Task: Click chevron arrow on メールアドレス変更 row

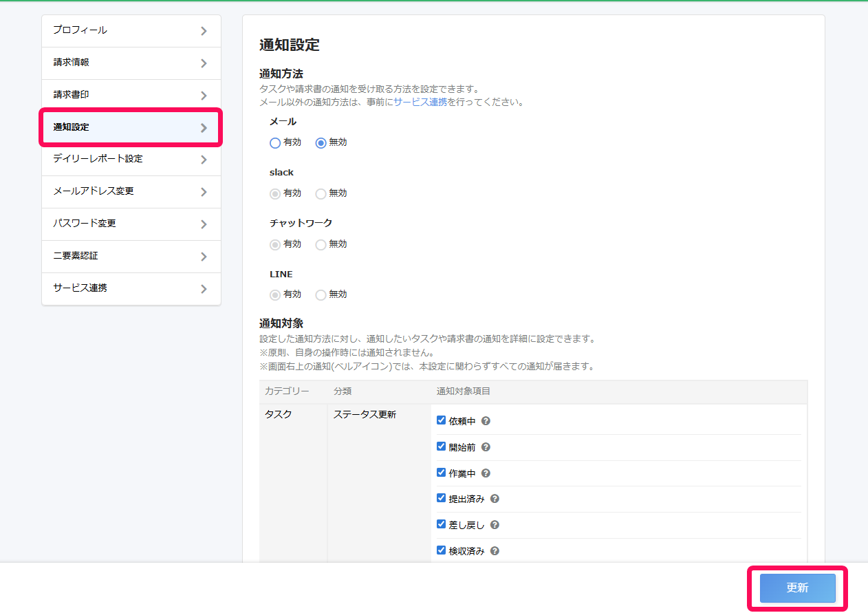Action: click(204, 192)
